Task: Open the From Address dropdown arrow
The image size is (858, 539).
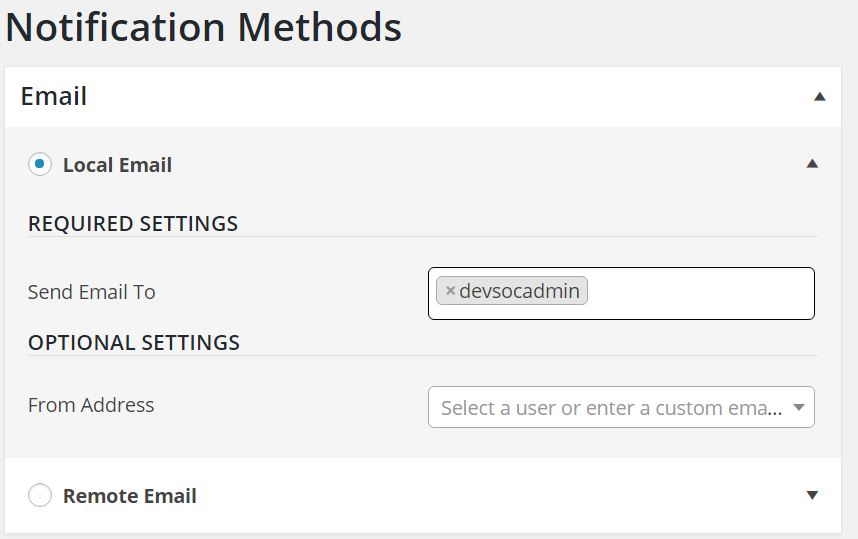Action: click(799, 407)
